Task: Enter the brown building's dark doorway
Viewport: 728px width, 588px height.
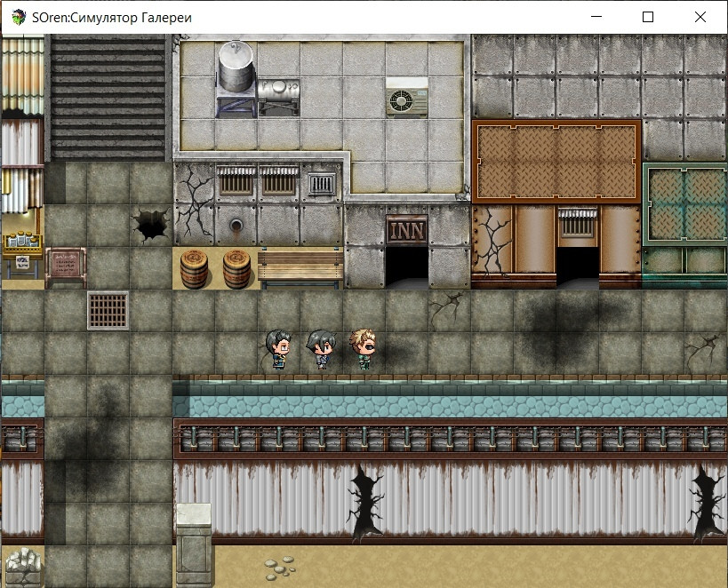Action: click(578, 267)
